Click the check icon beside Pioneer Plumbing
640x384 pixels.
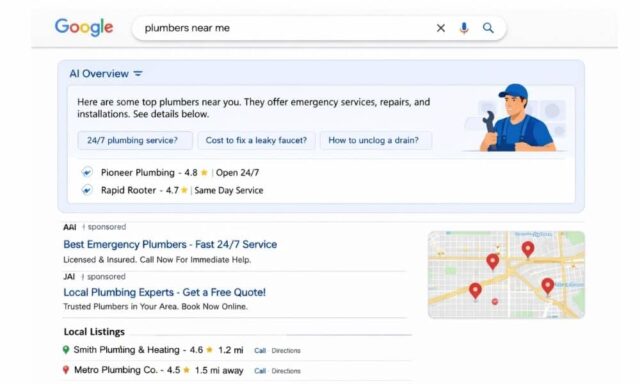coord(87,172)
